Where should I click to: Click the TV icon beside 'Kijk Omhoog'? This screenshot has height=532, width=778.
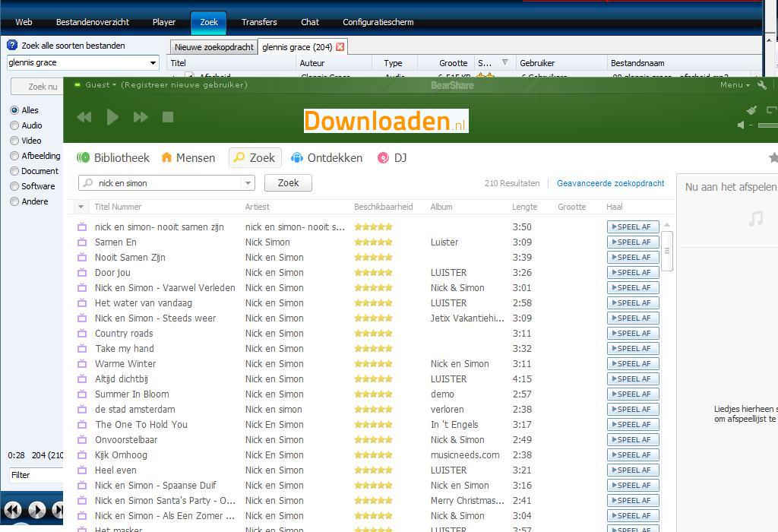tap(82, 455)
